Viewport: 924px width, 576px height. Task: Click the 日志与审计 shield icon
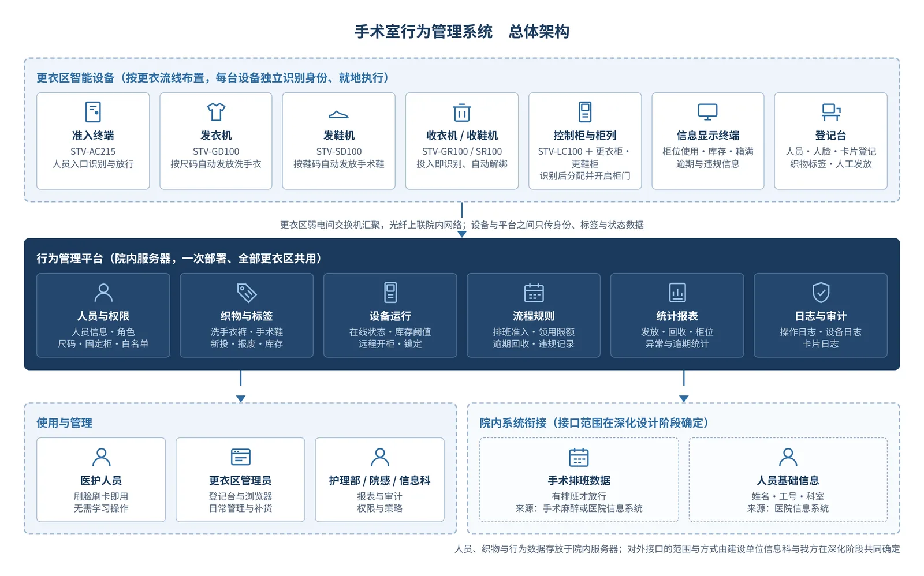[821, 293]
